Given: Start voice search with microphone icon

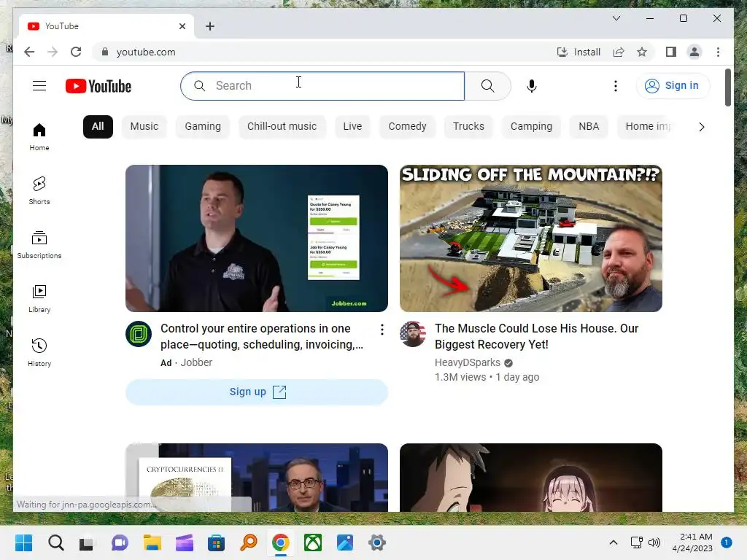Looking at the screenshot, I should (x=532, y=86).
